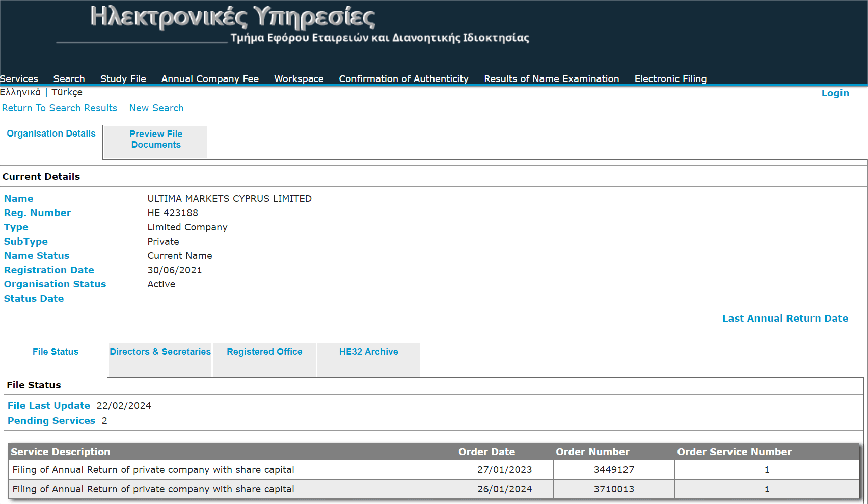Click registration number HE 423188
Image resolution: width=868 pixels, height=504 pixels.
(173, 213)
